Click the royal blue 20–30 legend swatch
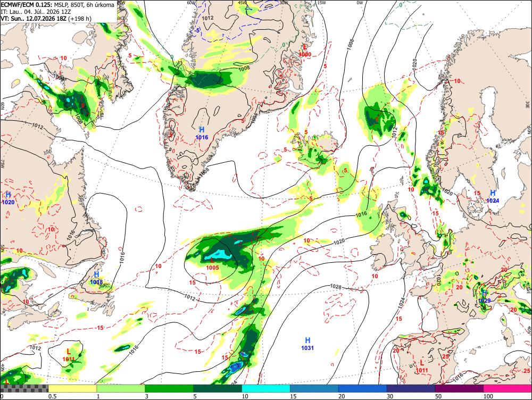This screenshot has width=532, height=400. [362, 388]
